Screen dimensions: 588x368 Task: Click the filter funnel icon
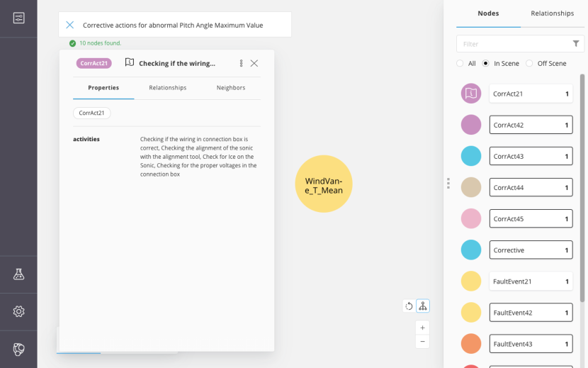575,44
